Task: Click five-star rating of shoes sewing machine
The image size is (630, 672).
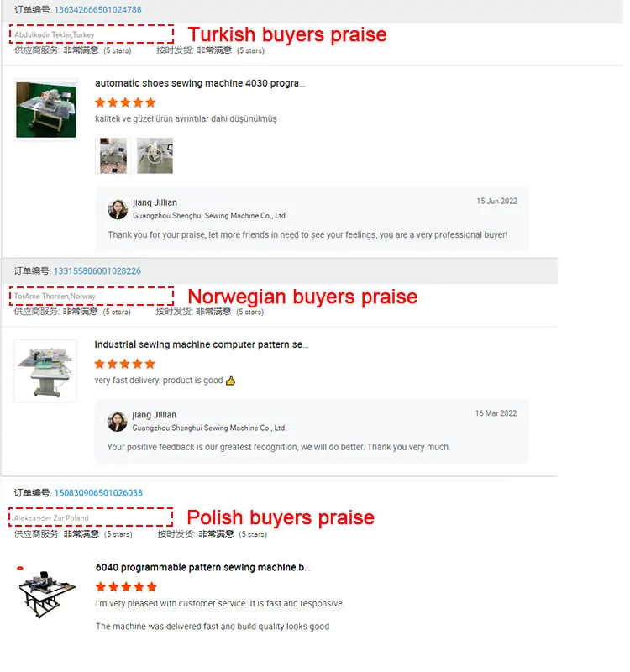Action: point(125,102)
